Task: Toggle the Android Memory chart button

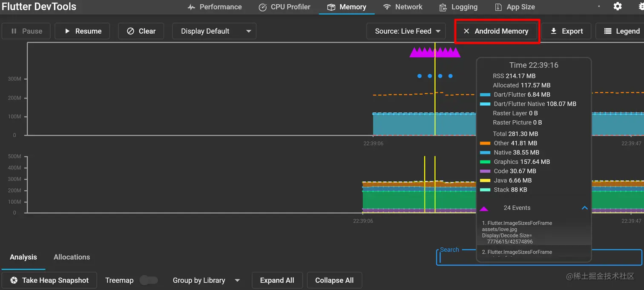Action: 496,31
